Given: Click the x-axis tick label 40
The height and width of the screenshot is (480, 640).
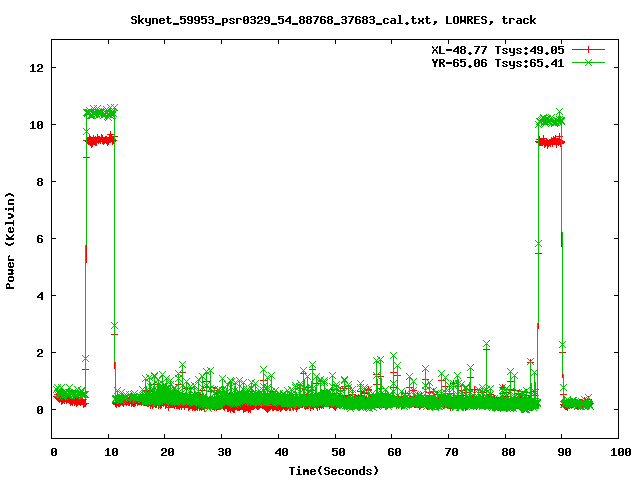Looking at the screenshot, I should coord(281,452).
